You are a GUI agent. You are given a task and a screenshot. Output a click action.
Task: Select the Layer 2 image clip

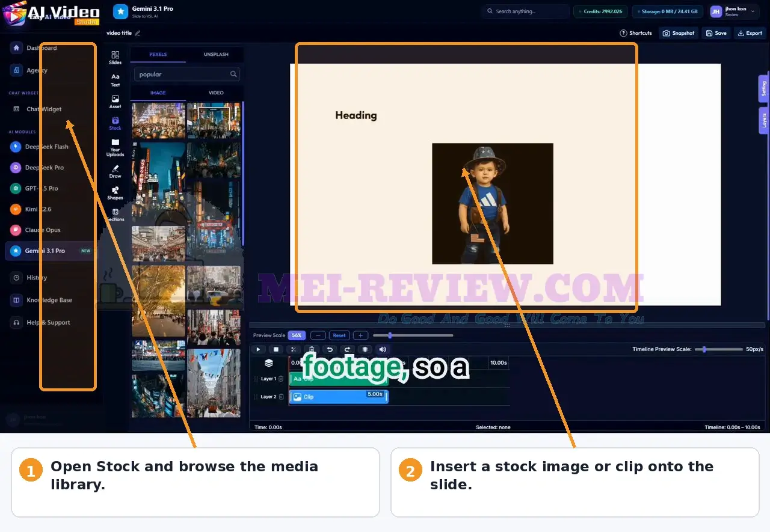pos(339,397)
